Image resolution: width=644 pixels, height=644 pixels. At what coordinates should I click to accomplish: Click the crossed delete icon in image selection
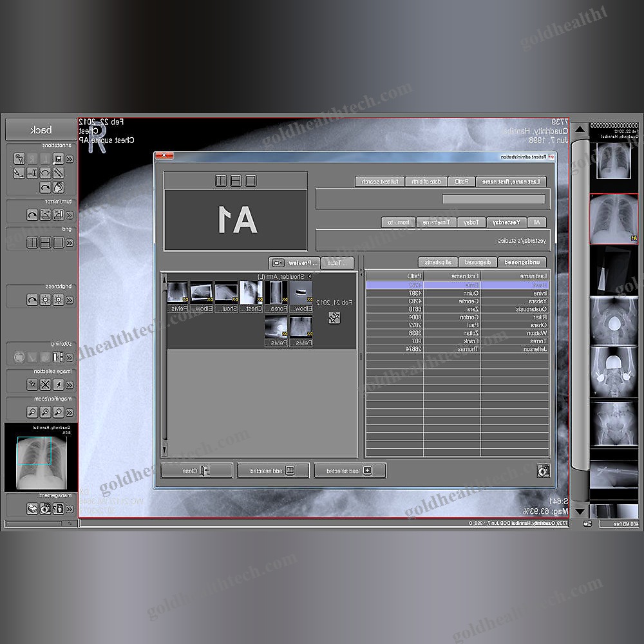click(x=45, y=385)
